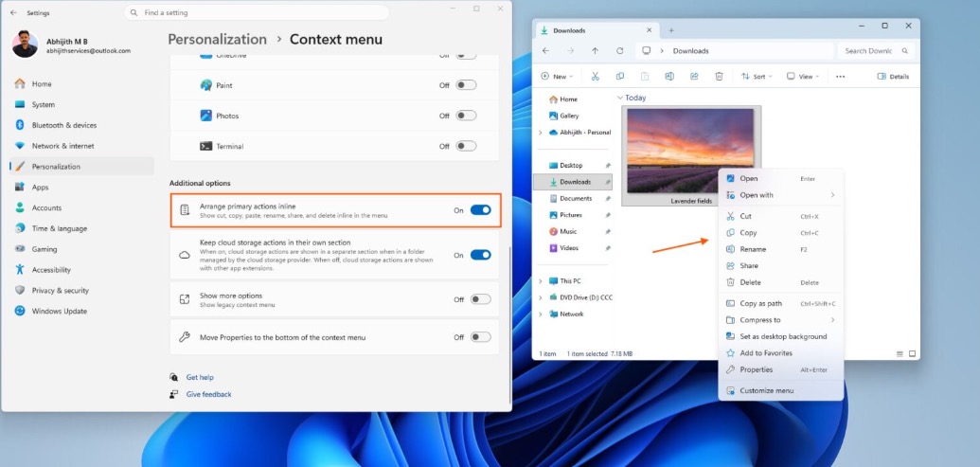Open Accounts settings

tap(81, 207)
